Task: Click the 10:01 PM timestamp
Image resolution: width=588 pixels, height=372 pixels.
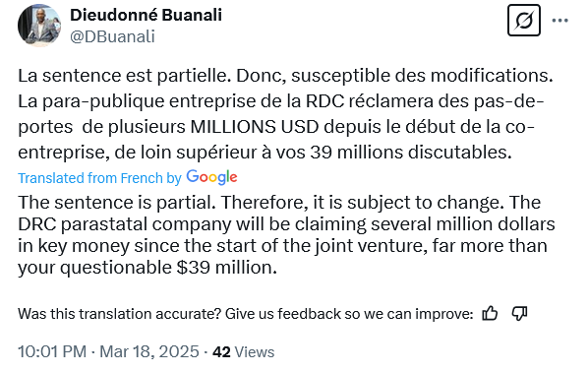Action: [52, 351]
